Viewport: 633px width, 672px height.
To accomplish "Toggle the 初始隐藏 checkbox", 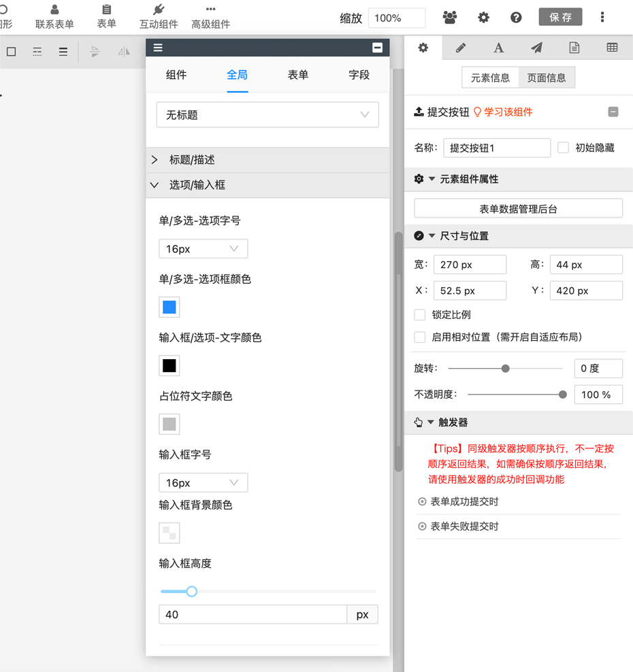I will 563,148.
